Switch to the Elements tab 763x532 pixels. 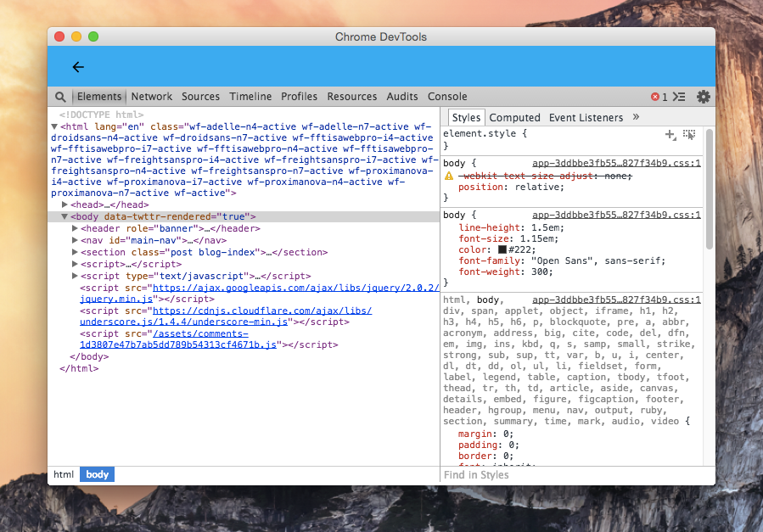[x=99, y=96]
